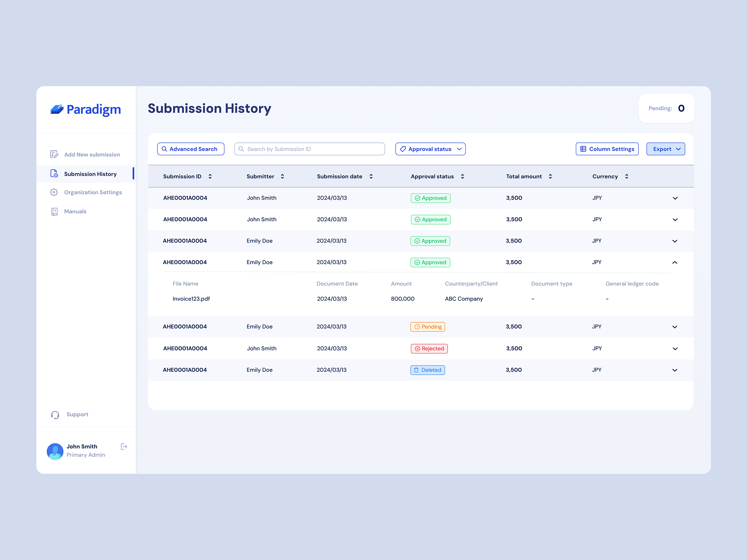
Task: Click the Organization Settings gear icon
Action: [54, 192]
